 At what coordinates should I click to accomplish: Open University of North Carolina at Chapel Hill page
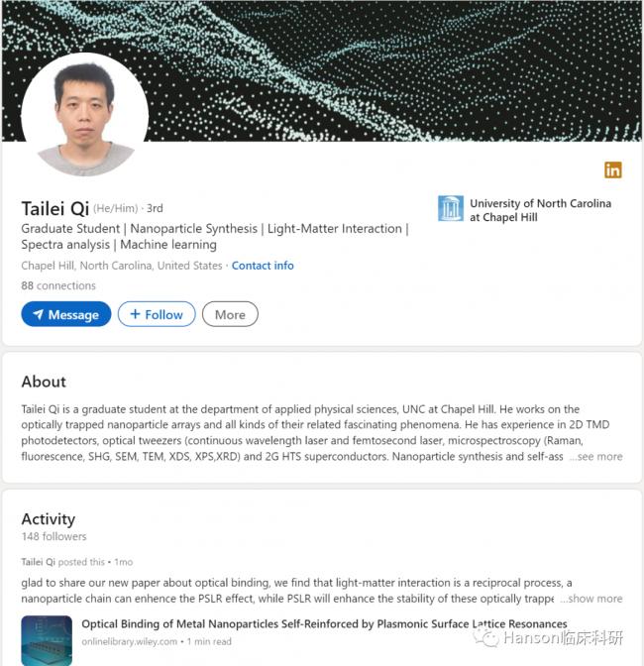click(540, 210)
